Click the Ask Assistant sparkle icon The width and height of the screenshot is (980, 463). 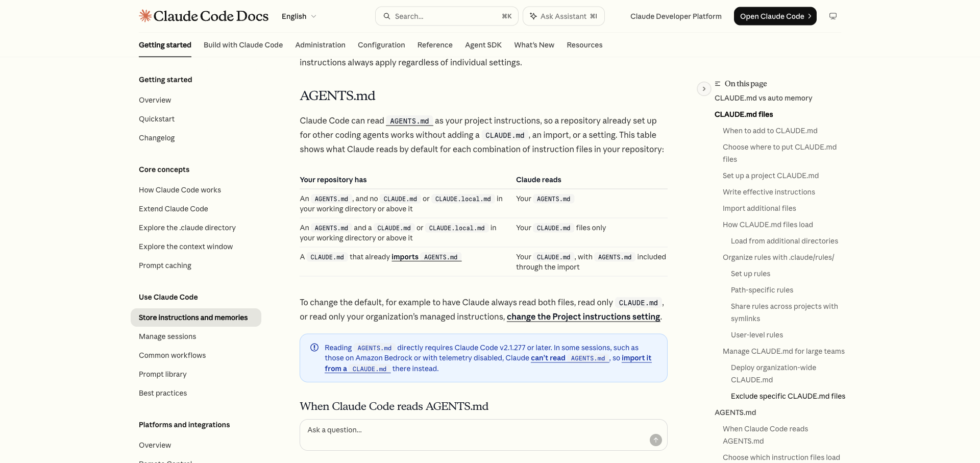(x=533, y=16)
